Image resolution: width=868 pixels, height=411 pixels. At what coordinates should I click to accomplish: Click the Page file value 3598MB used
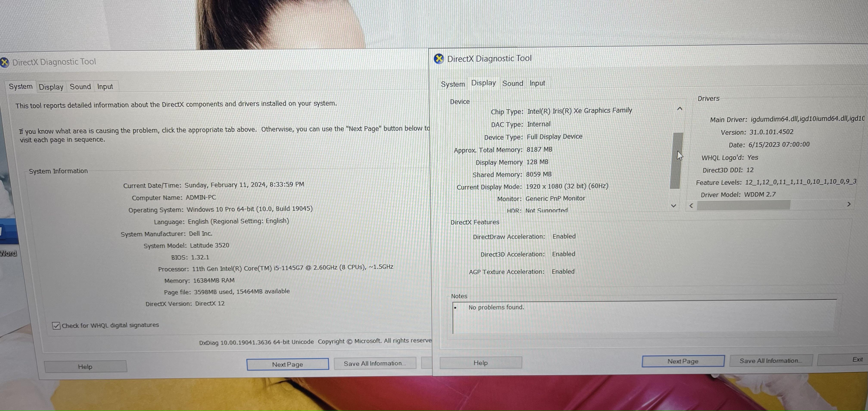[x=242, y=292]
